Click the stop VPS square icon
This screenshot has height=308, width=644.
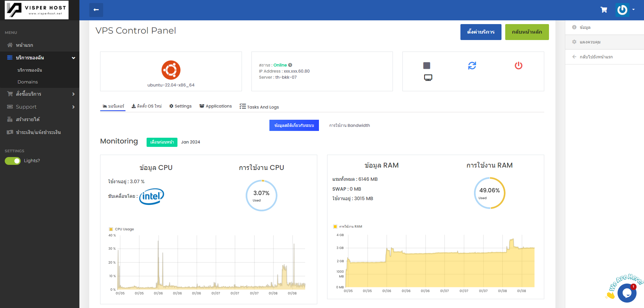tap(427, 65)
